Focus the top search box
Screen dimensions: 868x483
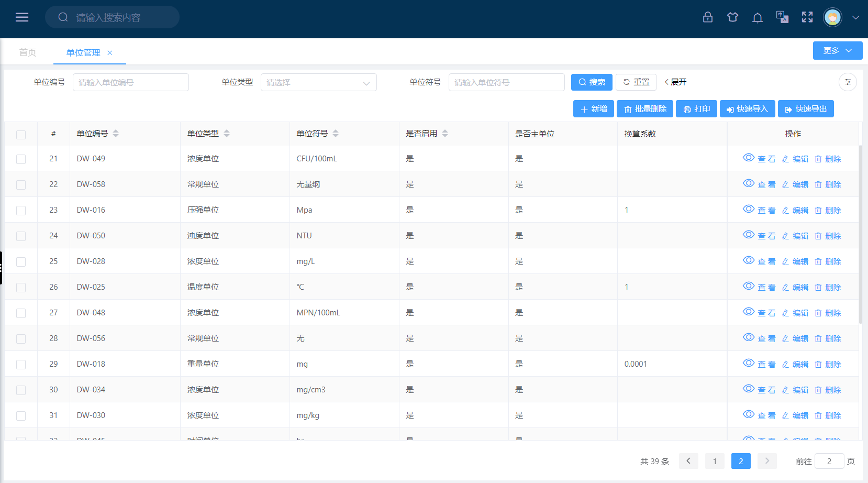pyautogui.click(x=112, y=17)
